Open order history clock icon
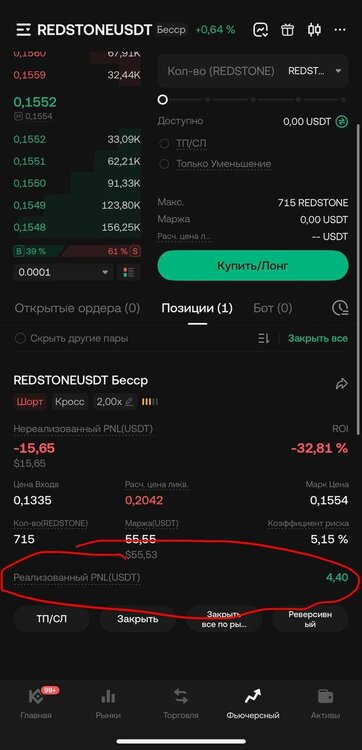Viewport: 362px width, 750px height. pyautogui.click(x=340, y=308)
